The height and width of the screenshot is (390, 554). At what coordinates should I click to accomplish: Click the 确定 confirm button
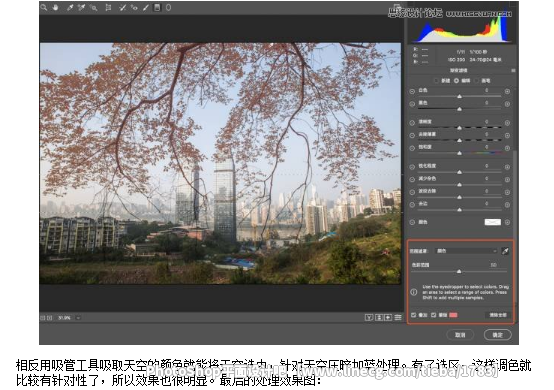(497, 335)
